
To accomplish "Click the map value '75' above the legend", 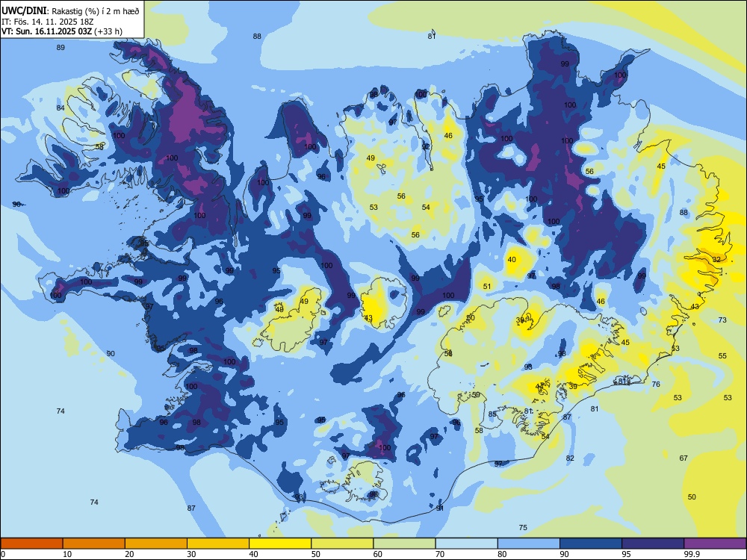I will (x=523, y=528).
